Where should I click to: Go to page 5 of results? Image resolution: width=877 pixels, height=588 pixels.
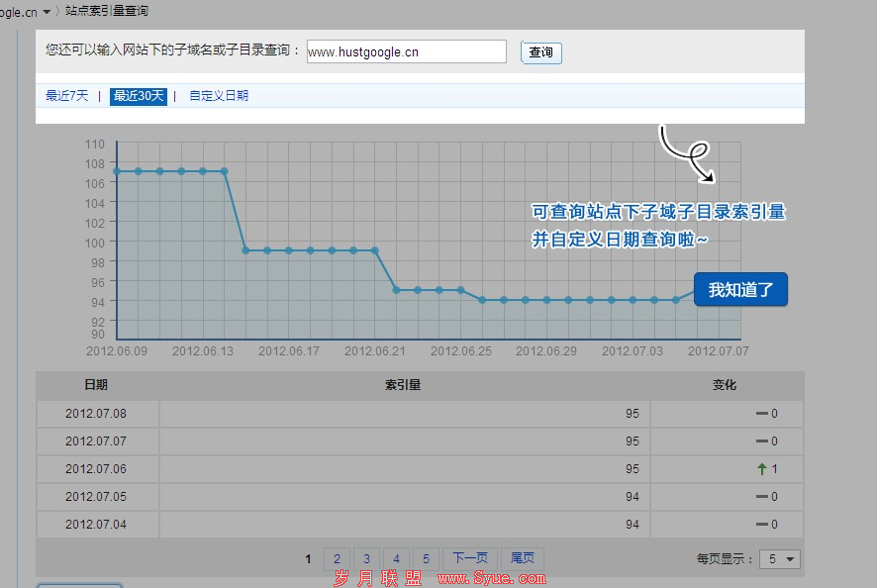coord(426,558)
